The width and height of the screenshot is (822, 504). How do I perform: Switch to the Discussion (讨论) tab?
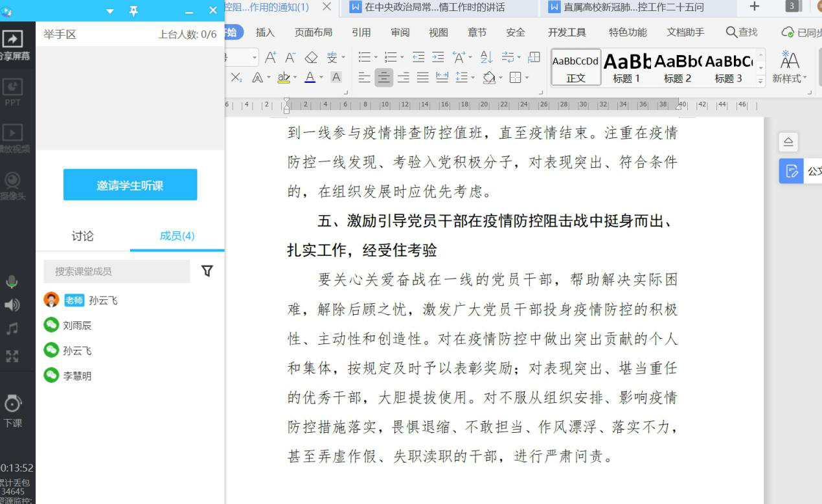point(82,236)
